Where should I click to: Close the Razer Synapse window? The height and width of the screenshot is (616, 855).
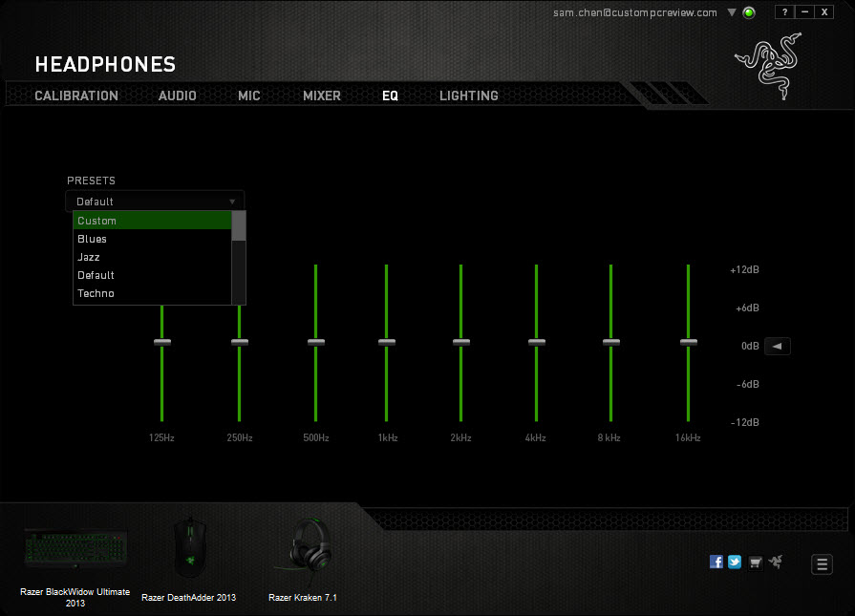tap(824, 12)
